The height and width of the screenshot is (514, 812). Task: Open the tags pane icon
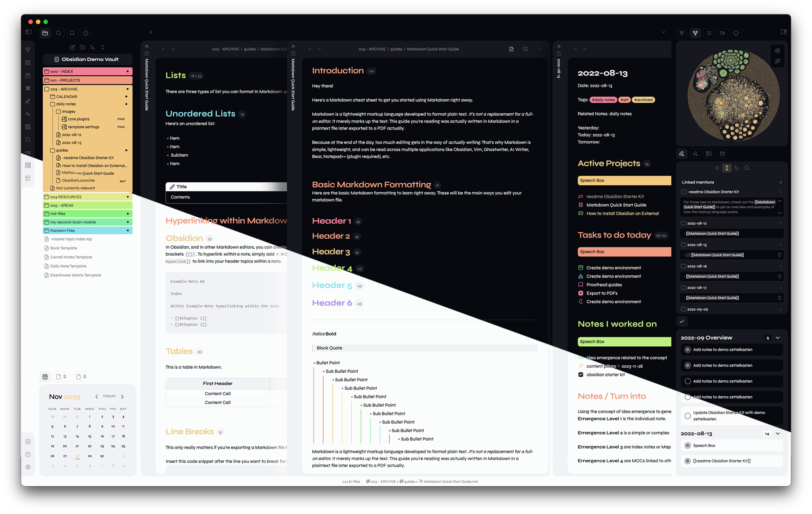(x=722, y=33)
